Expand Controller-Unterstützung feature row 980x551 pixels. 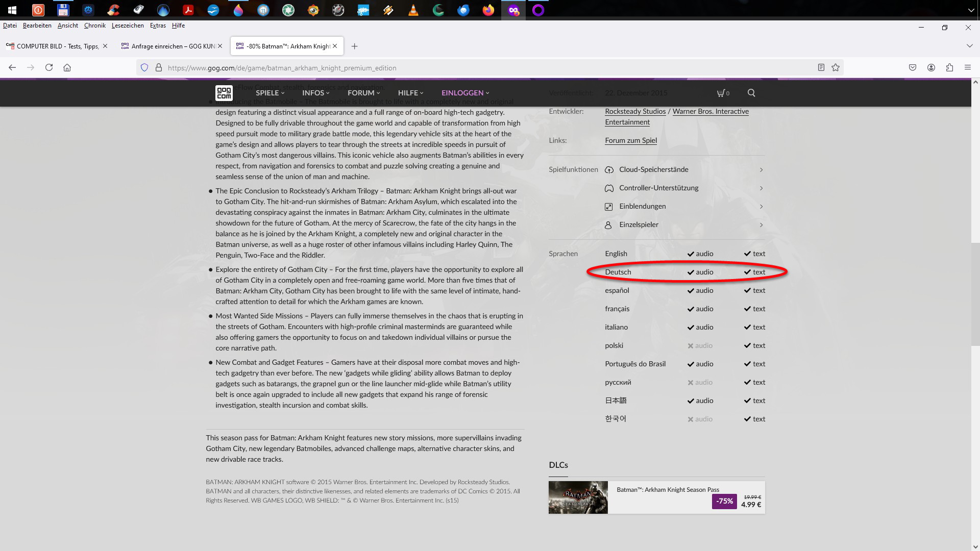[684, 188]
